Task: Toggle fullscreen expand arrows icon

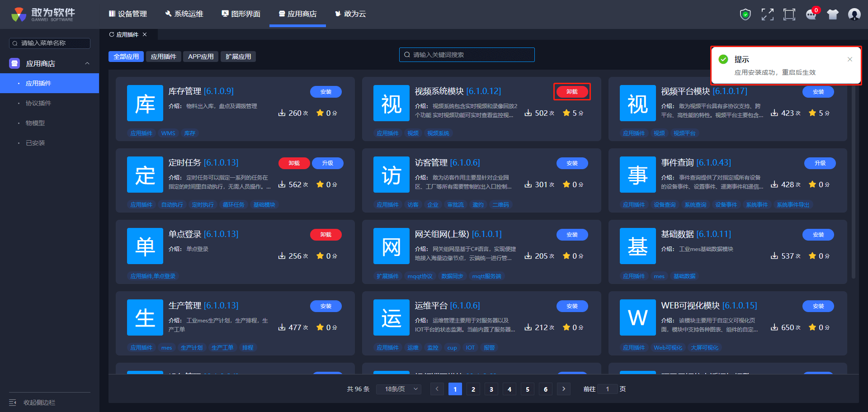Action: [767, 14]
